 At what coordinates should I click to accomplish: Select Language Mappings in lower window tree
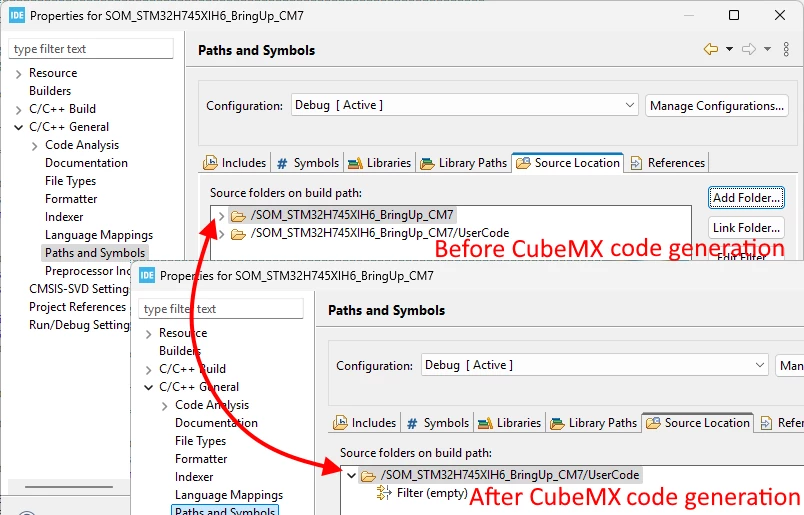pyautogui.click(x=229, y=495)
